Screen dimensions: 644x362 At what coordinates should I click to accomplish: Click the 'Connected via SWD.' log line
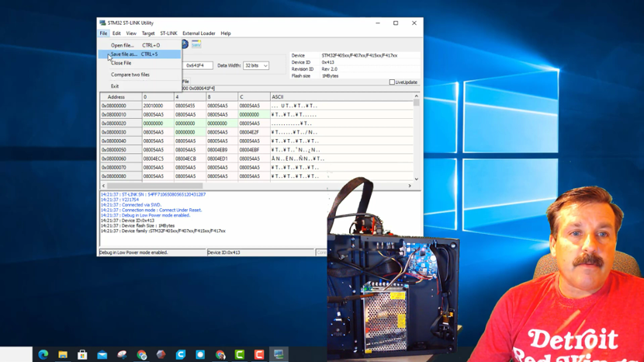(x=131, y=205)
